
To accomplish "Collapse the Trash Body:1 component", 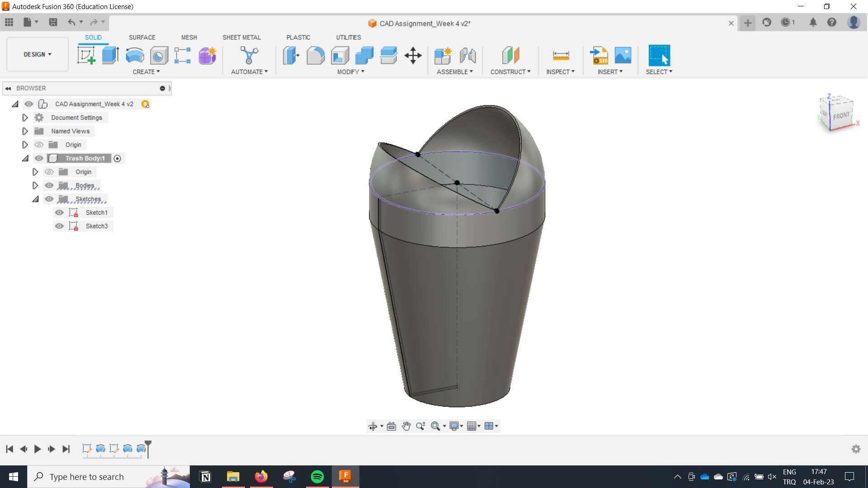I will tap(25, 158).
